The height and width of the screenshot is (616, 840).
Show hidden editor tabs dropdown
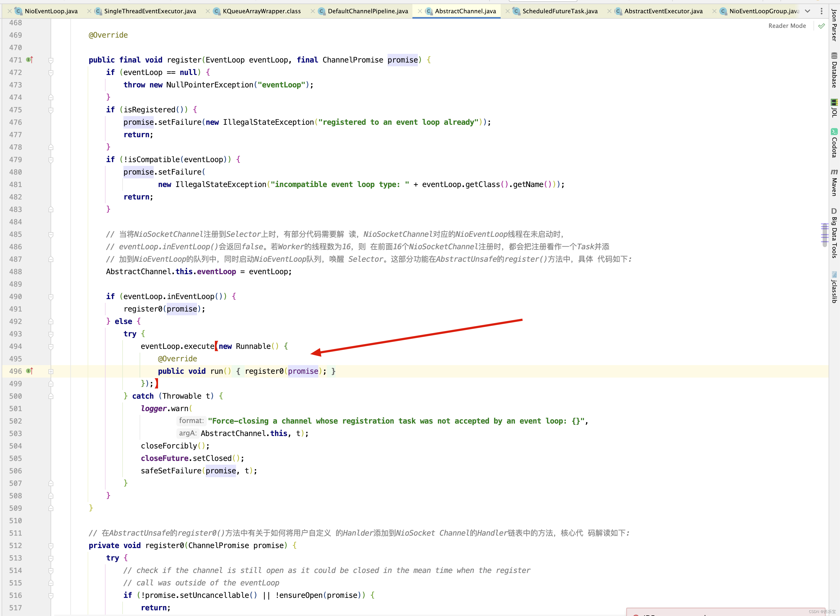(x=808, y=11)
